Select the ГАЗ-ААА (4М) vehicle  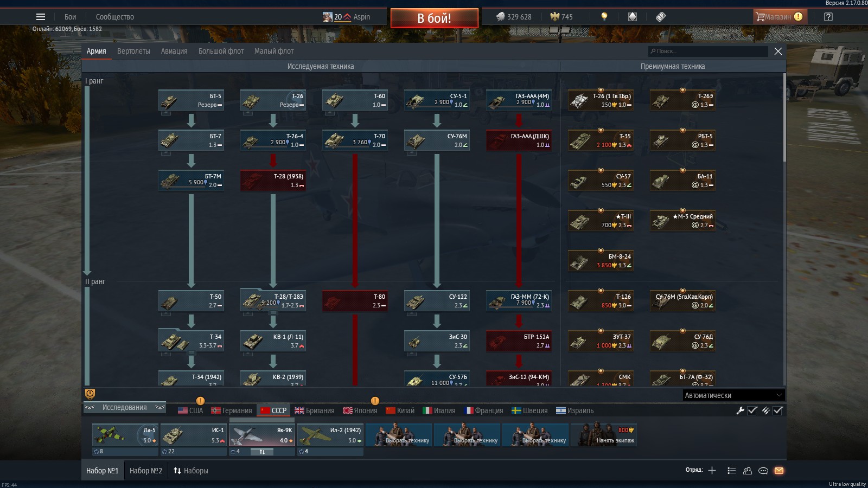click(x=519, y=100)
